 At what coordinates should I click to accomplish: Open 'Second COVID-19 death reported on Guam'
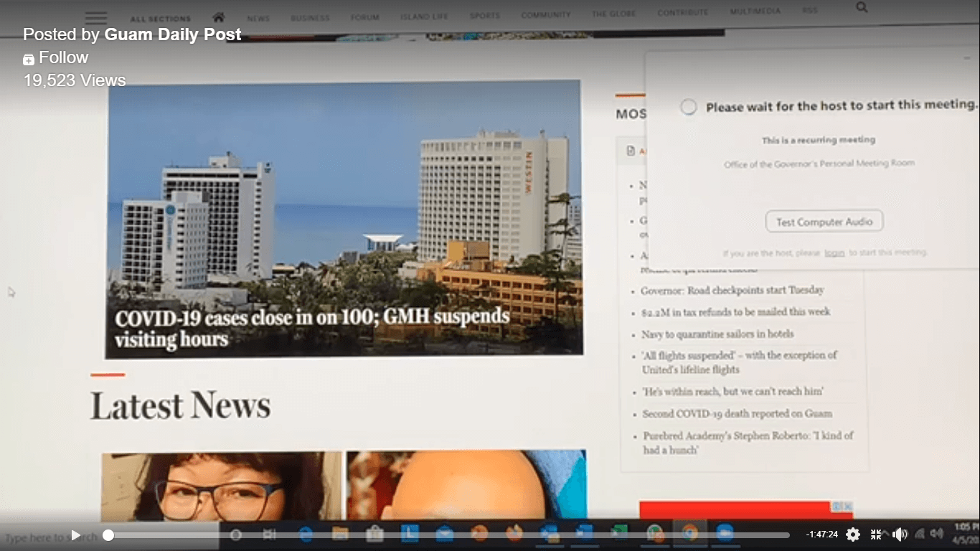pos(737,413)
